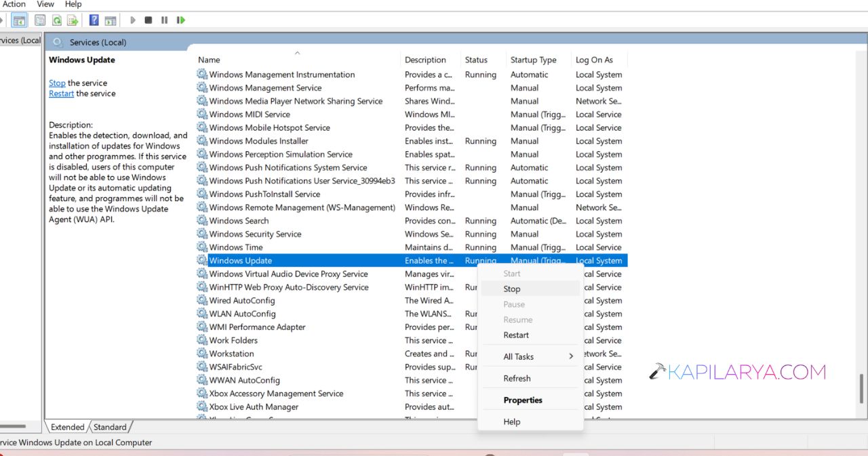The height and width of the screenshot is (456, 868).
Task: Open the Help menu in the menu bar
Action: click(73, 4)
